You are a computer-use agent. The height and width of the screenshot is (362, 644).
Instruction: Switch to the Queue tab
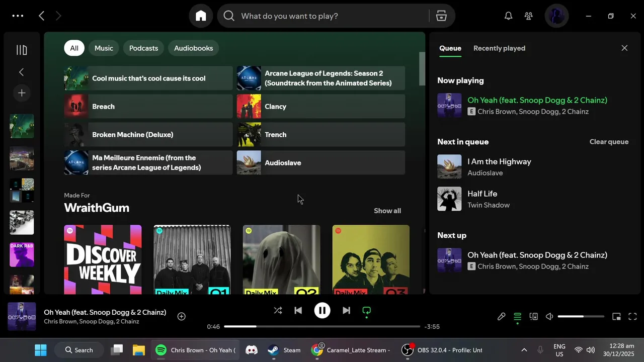[x=450, y=48]
